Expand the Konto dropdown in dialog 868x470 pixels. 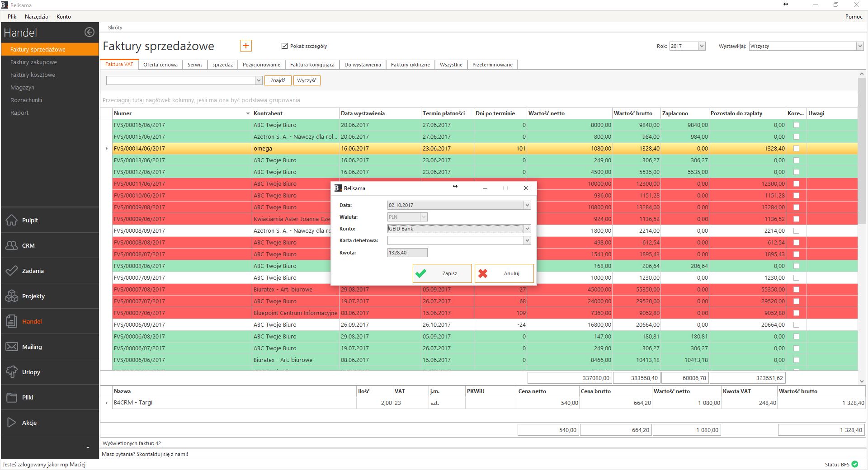pos(527,229)
